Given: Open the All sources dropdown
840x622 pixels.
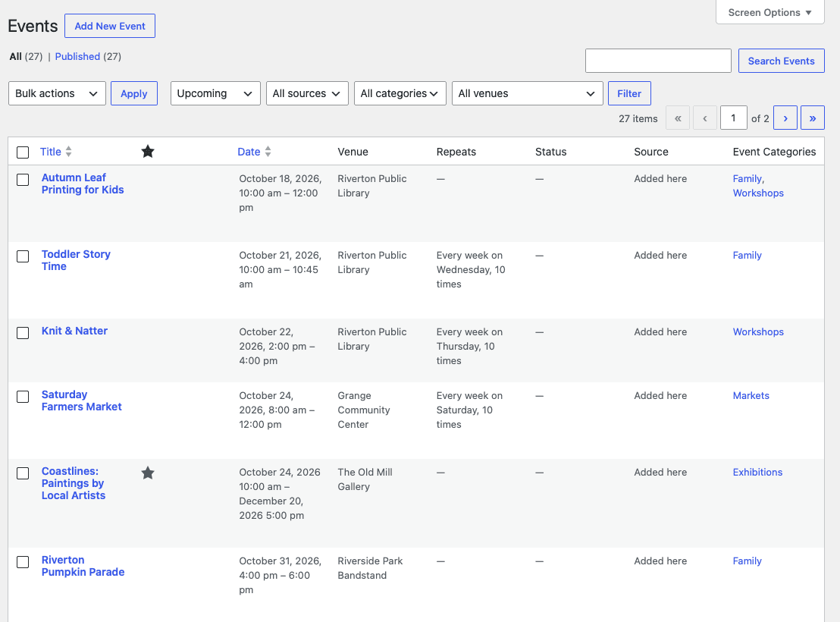Looking at the screenshot, I should (x=307, y=93).
